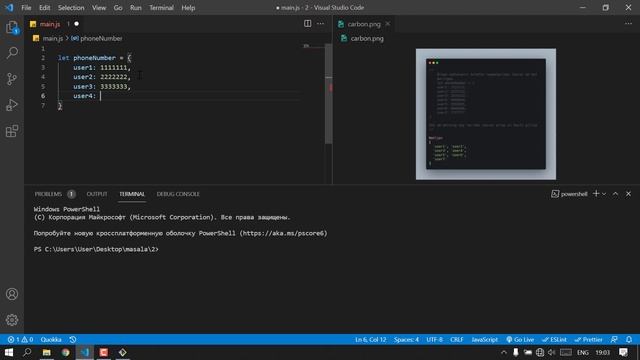Open Windows action center notifications
Image resolution: width=640 pixels, height=360 pixels.
pyautogui.click(x=623, y=352)
